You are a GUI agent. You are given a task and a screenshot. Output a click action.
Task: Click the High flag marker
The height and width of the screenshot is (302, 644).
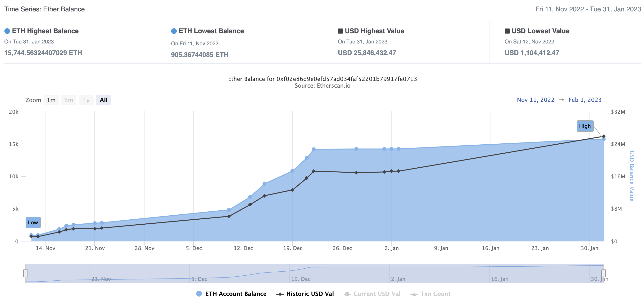(585, 126)
